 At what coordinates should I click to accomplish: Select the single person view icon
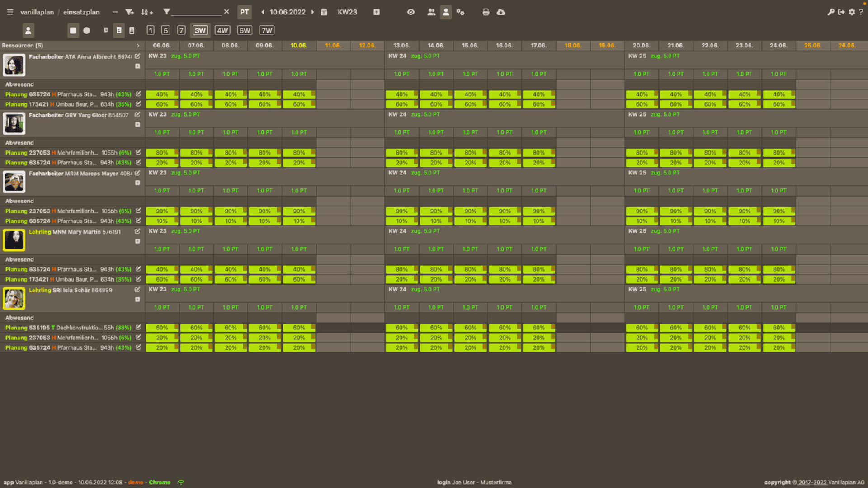pyautogui.click(x=446, y=12)
